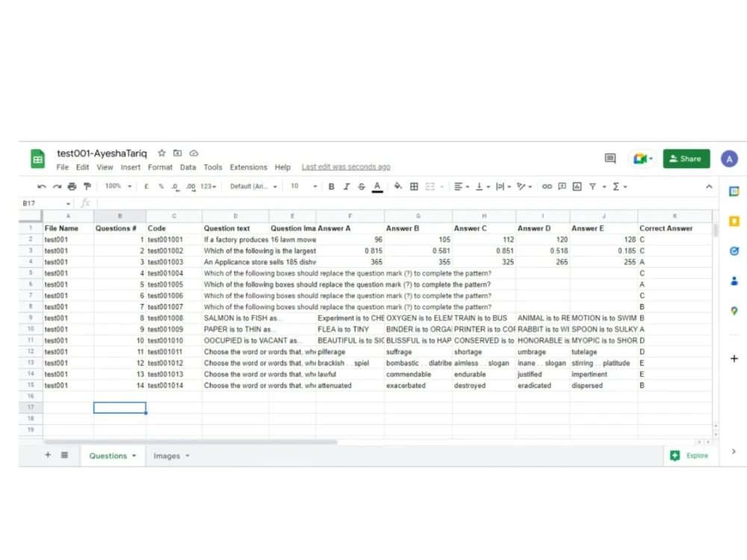Screen dimensions: 747x560
Task: Click the Sheets home logo
Action: click(37, 159)
